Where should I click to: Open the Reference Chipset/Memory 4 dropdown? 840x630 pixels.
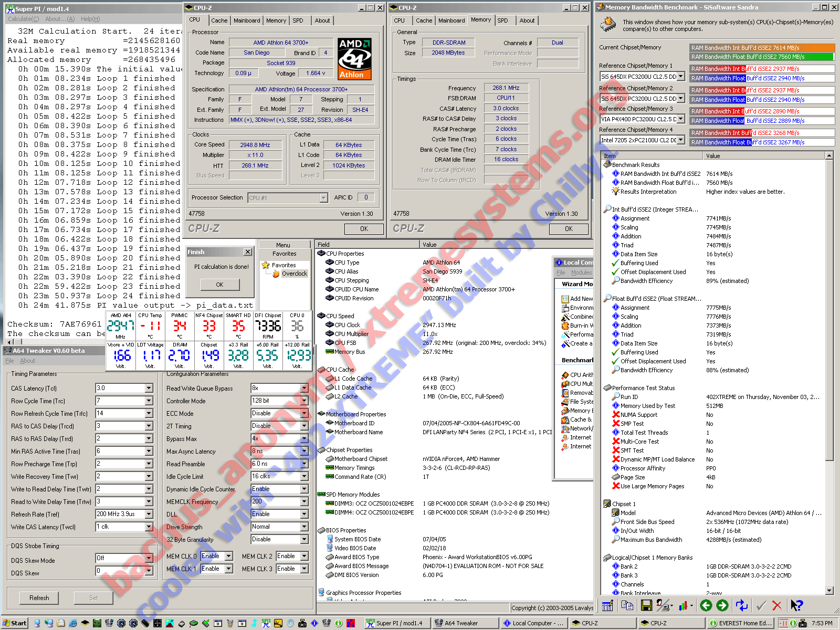point(681,140)
